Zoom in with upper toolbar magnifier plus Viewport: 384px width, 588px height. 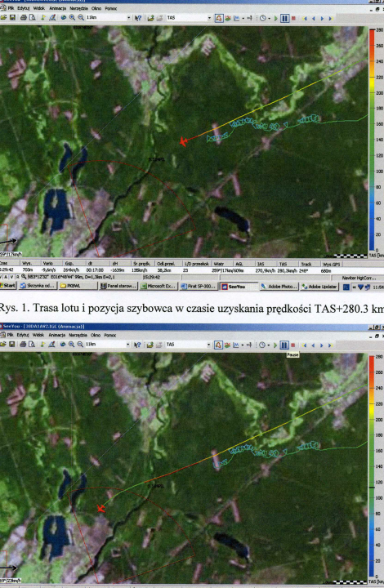(72, 18)
